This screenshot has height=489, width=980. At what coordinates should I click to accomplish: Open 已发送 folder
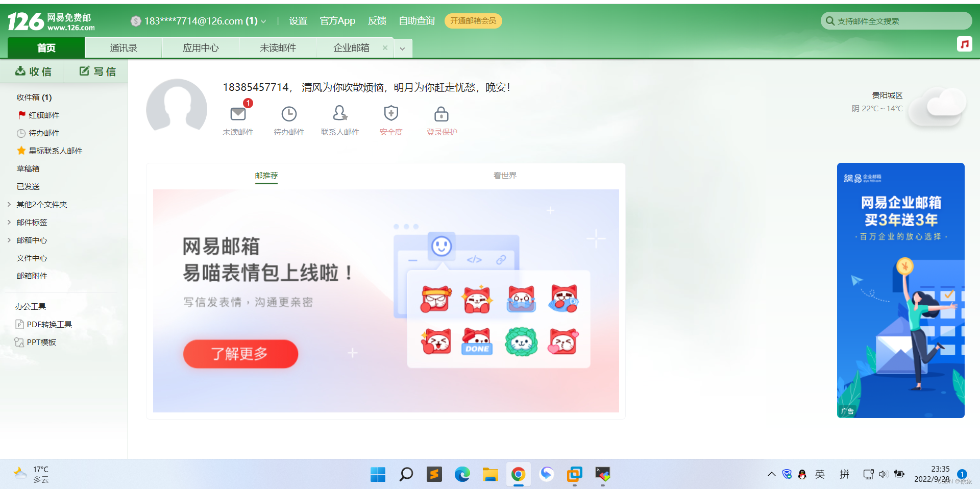28,186
